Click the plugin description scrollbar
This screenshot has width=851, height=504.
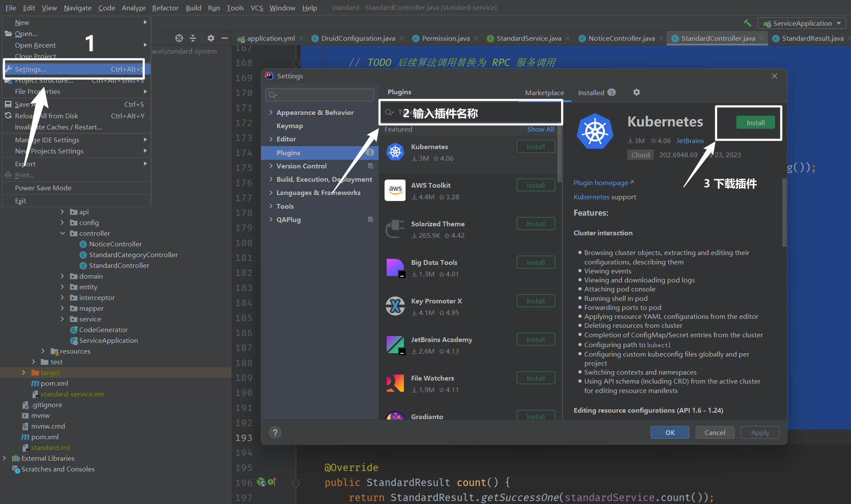click(785, 213)
